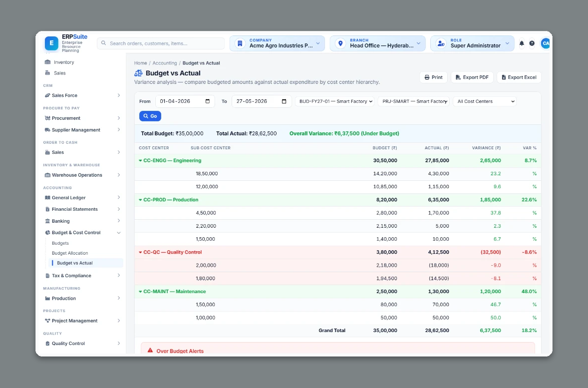Click the 48.0% Maintenance variance value

coord(529,292)
